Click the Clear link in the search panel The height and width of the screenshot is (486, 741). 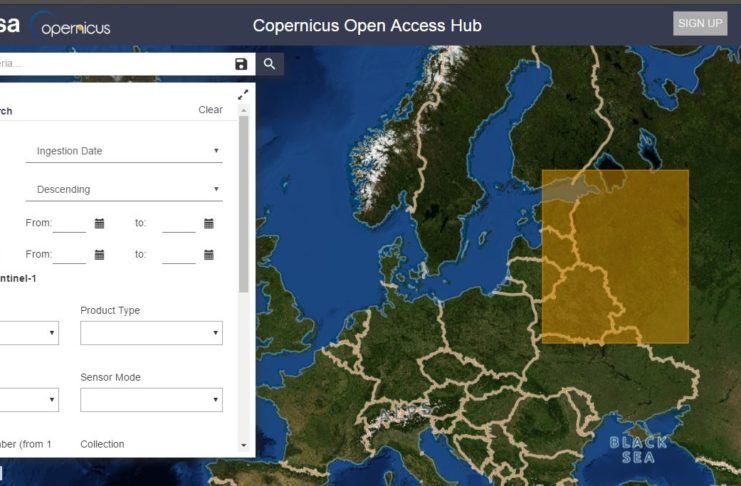[210, 110]
